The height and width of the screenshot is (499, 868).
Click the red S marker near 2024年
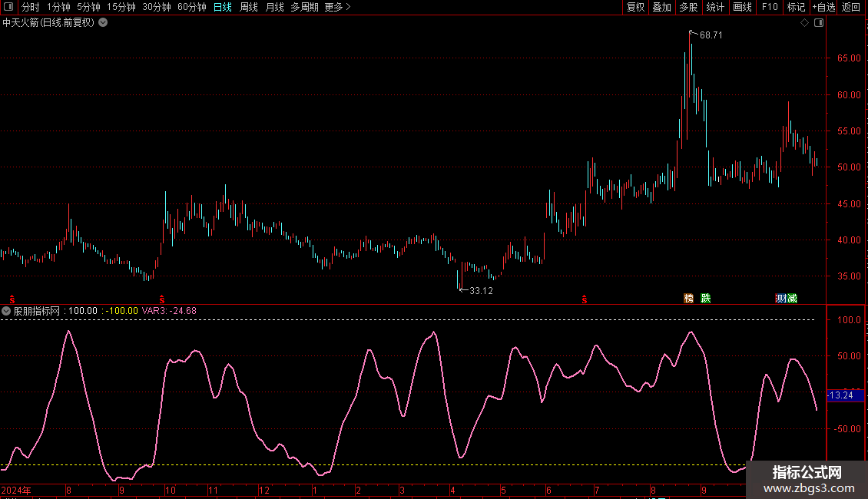point(12,299)
